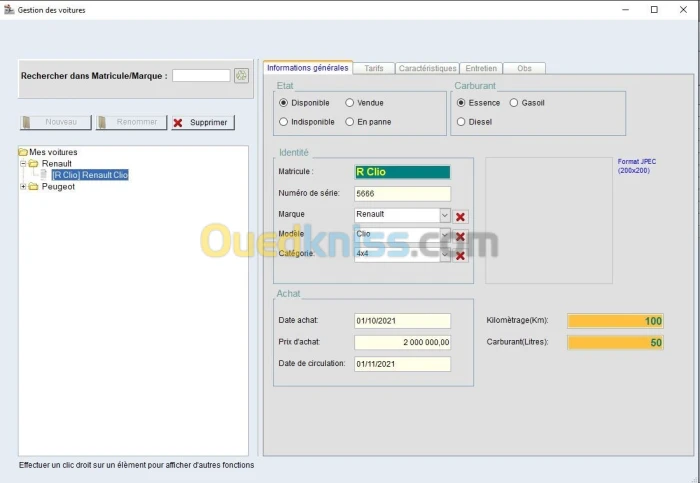Select the Disponible state option
This screenshot has height=483, width=700.
click(283, 103)
